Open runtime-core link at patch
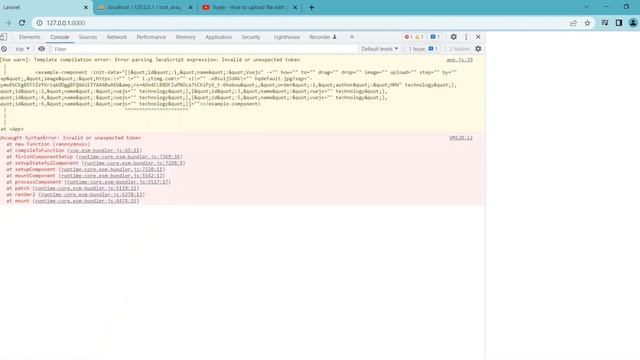Viewport: 640px width, 360px height. 86,188
